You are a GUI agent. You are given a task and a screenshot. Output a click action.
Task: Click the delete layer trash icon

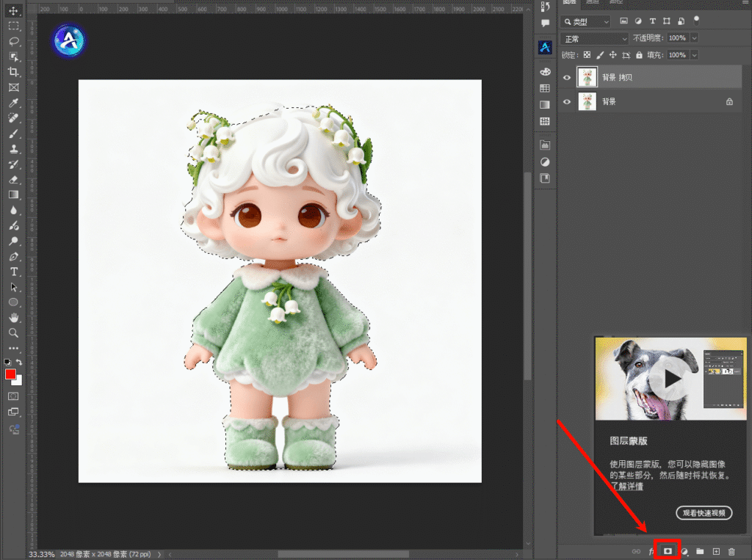(x=731, y=551)
